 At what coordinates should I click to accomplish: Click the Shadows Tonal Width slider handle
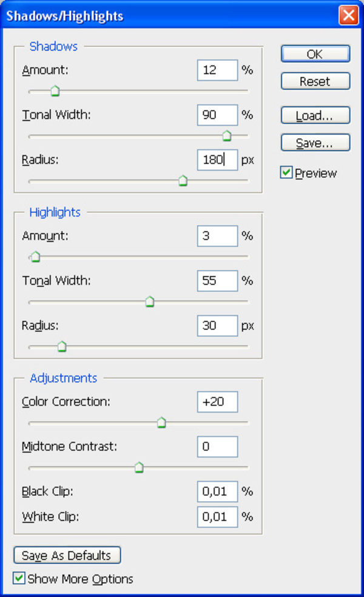227,135
